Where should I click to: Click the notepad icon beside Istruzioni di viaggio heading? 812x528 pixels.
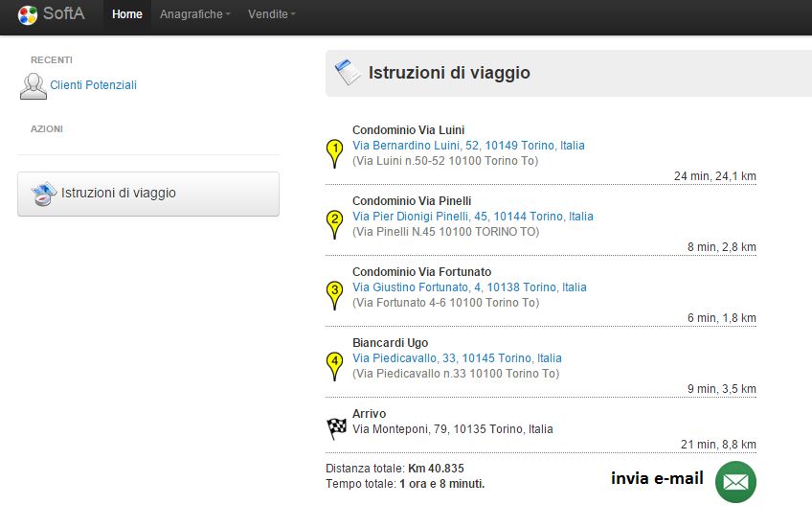tap(348, 72)
